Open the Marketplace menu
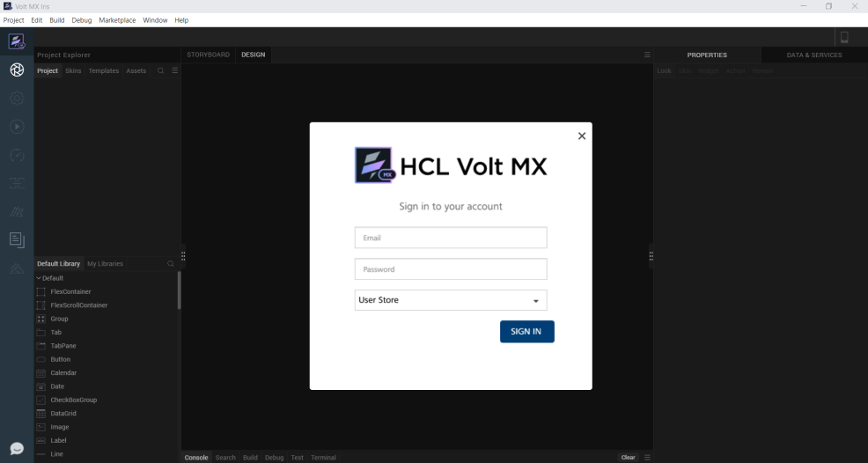Screen dimensions: 868x463 (117, 20)
